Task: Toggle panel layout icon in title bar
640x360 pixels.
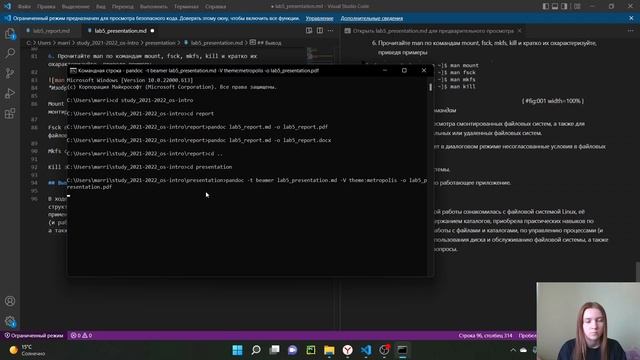Action: coord(555,6)
